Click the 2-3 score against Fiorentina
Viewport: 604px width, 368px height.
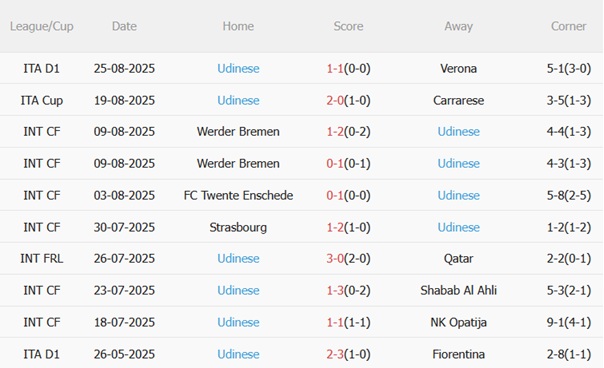pyautogui.click(x=335, y=355)
